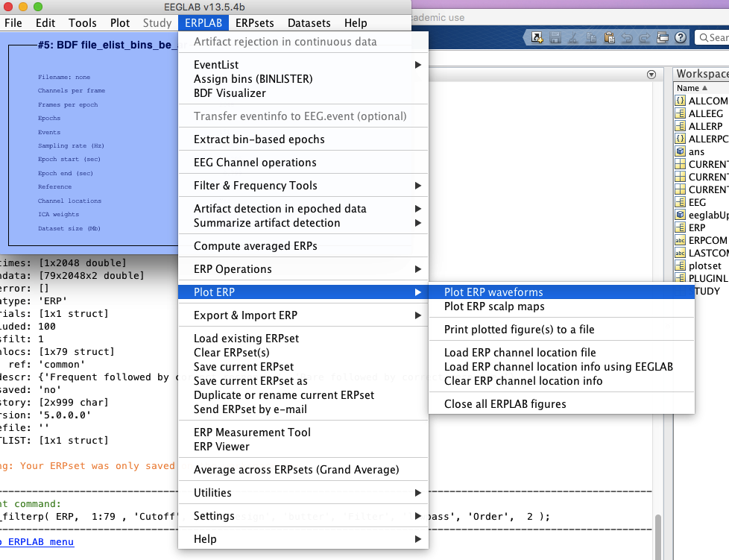The image size is (729, 560).
Task: Open BDF Visualizer
Action: (303, 93)
